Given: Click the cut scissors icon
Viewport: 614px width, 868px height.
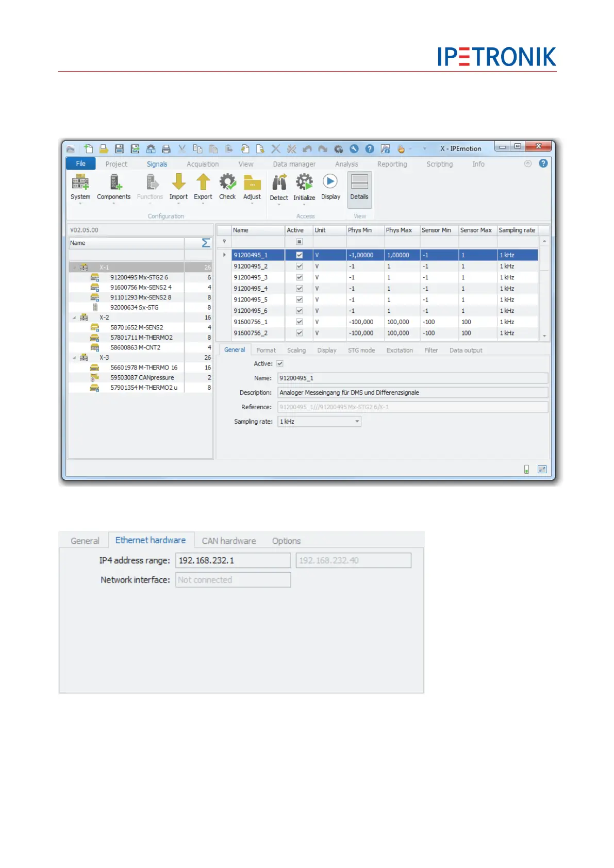Looking at the screenshot, I should 182,148.
